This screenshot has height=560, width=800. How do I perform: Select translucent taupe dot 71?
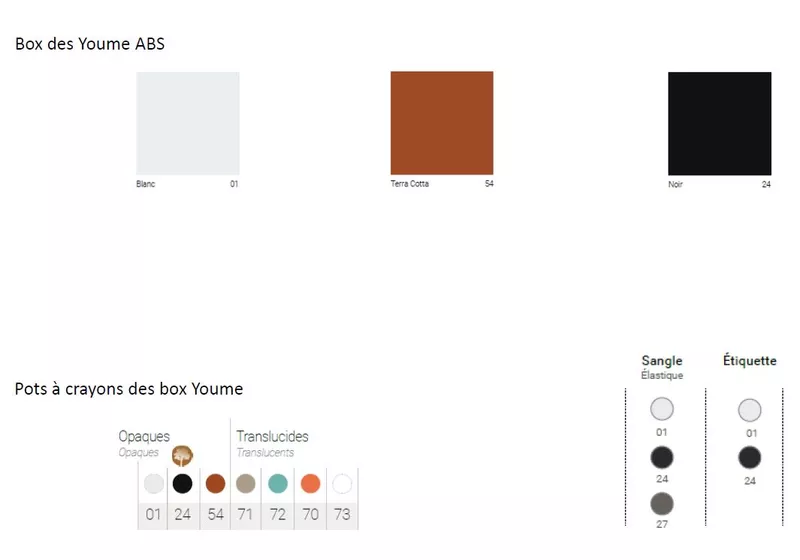(246, 484)
